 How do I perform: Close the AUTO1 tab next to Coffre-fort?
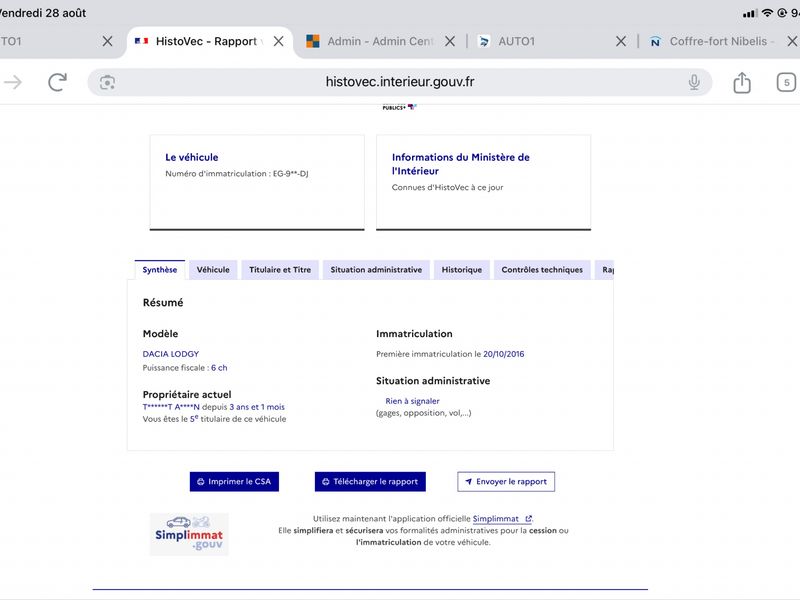click(x=621, y=41)
